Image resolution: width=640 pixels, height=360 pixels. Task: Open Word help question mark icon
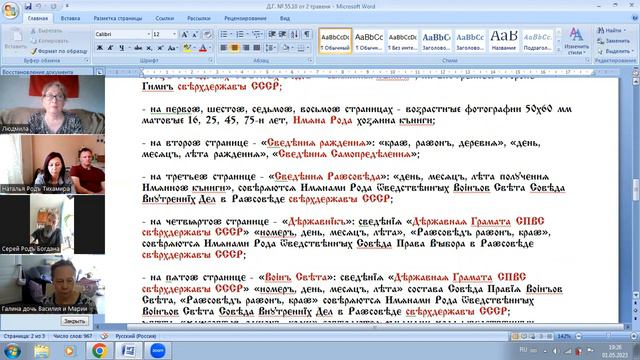click(634, 18)
